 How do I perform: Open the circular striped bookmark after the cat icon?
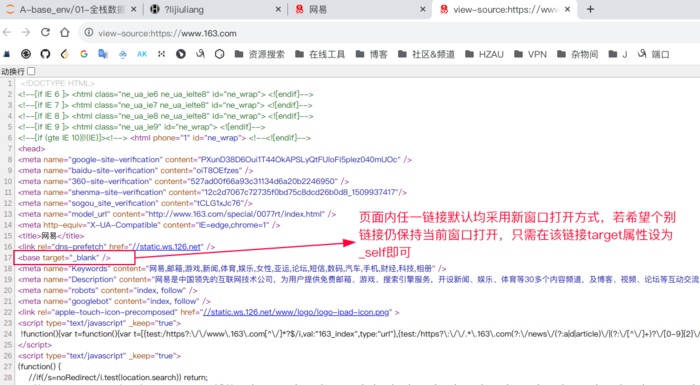click(26, 54)
